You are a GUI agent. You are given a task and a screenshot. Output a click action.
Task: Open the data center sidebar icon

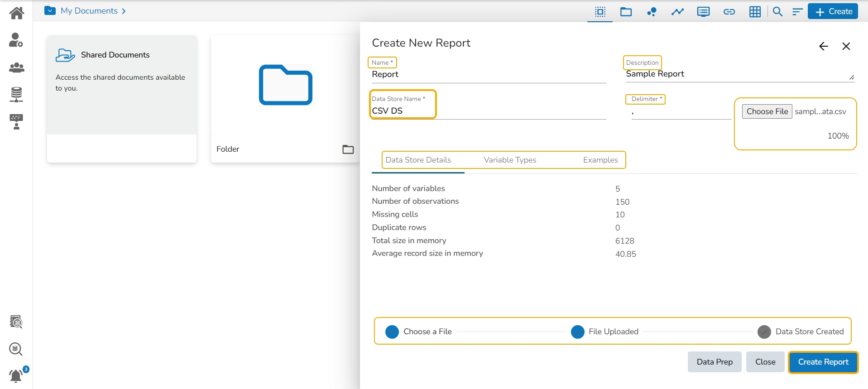click(x=16, y=94)
